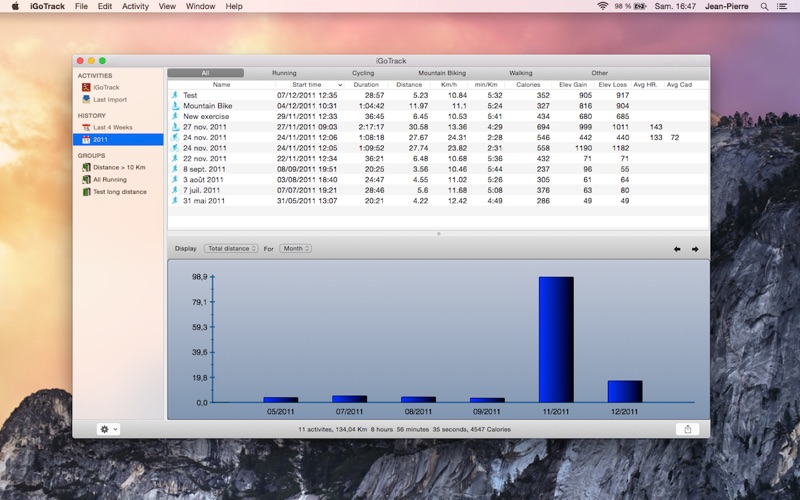Open the iGoTrack activities sidebar item

coord(105,87)
